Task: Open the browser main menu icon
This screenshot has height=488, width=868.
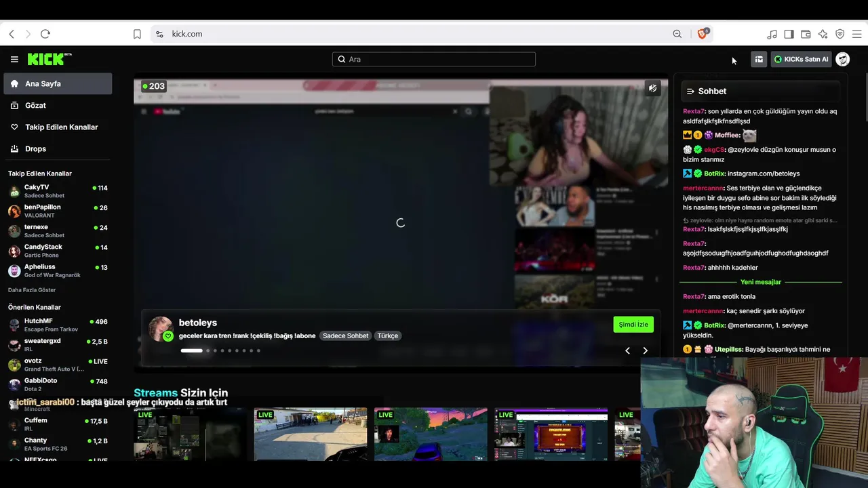Action: click(x=856, y=34)
